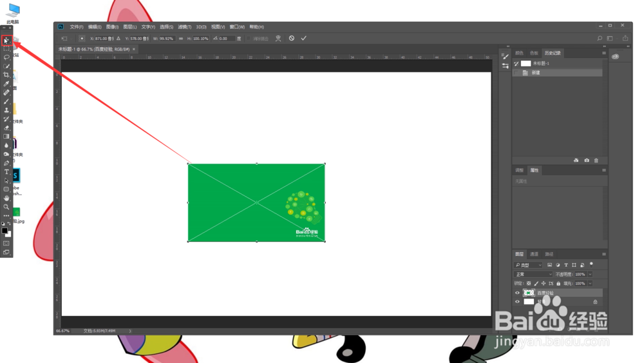The image size is (644, 363).
Task: Select the Healing Brush tool
Action: [6, 92]
